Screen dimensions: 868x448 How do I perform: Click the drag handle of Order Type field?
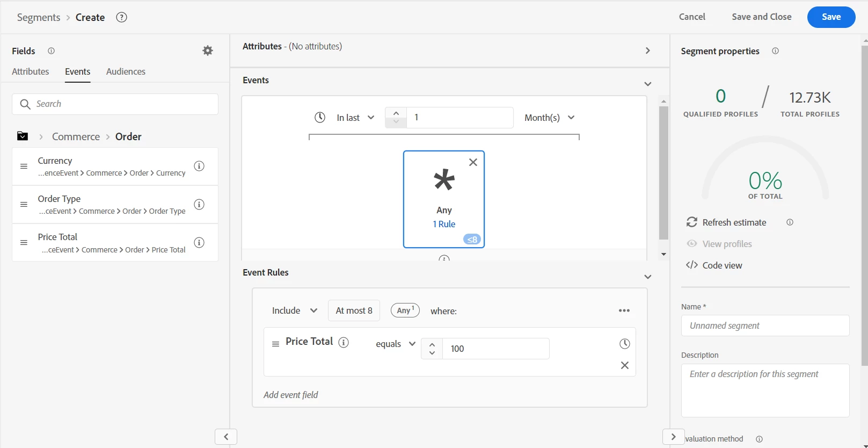[x=24, y=205]
